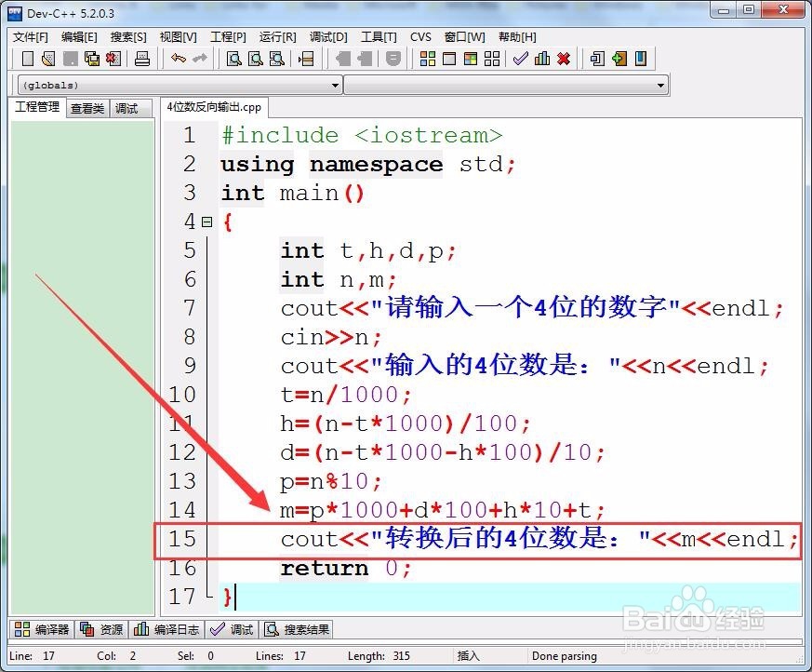Click the third magnifier search icon
The image size is (812, 672).
point(276,59)
